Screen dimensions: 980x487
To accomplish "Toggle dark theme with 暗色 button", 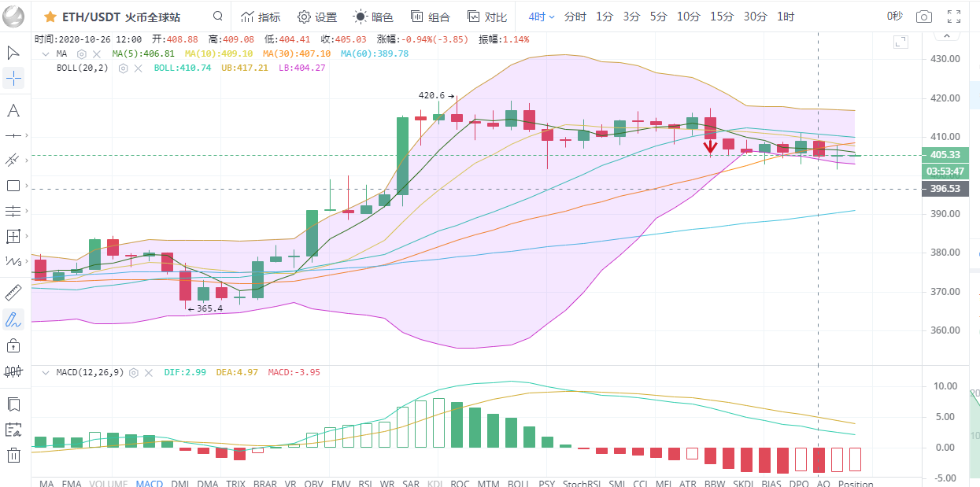I will (x=373, y=17).
